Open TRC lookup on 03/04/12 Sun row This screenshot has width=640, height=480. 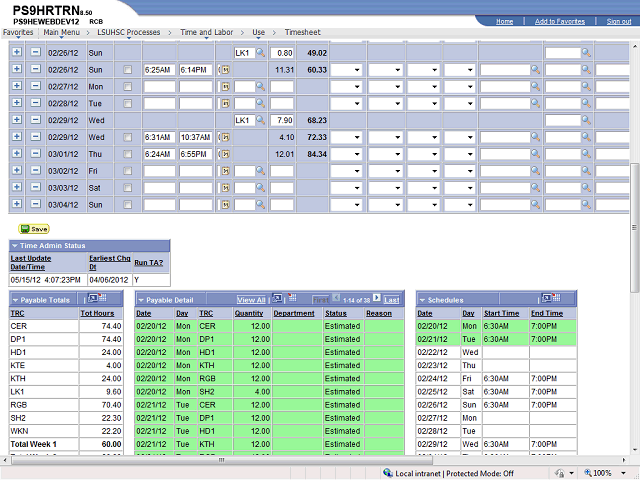pyautogui.click(x=260, y=204)
